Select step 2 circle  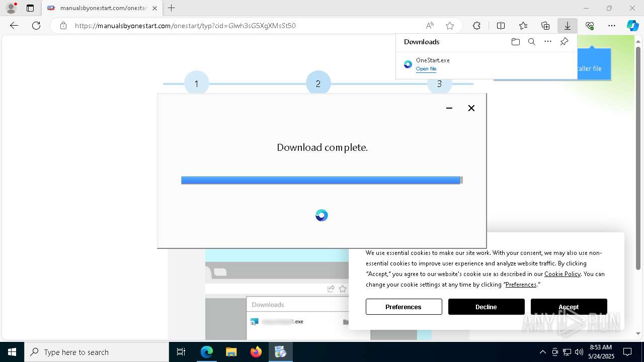point(318,83)
